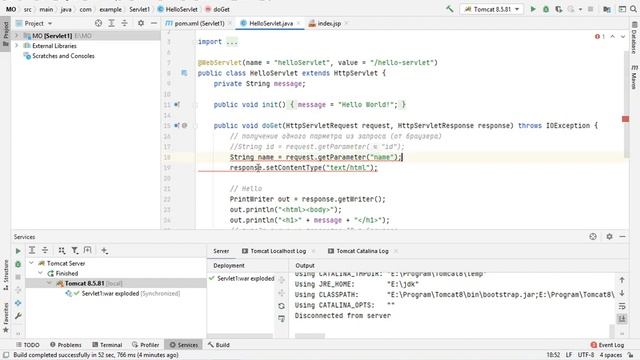Open Build tool window
This screenshot has width=640, height=360.
[x=219, y=345]
